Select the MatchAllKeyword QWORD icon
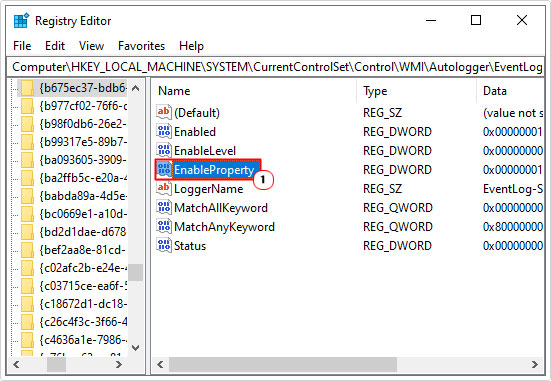The image size is (551, 381). point(164,207)
